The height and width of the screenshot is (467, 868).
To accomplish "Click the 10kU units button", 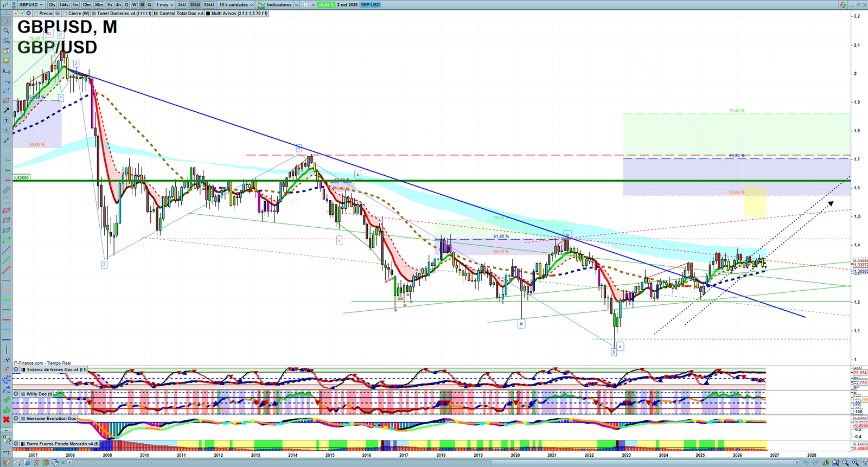I will click(195, 5).
